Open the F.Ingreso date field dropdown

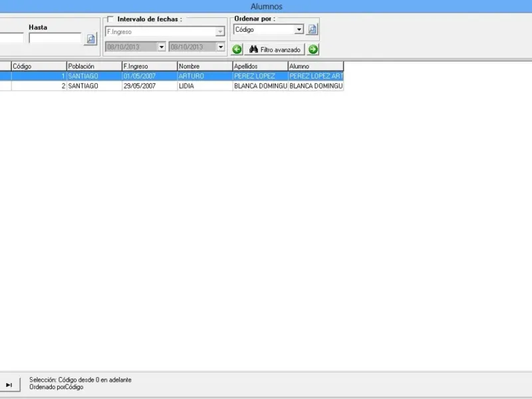[x=220, y=31]
